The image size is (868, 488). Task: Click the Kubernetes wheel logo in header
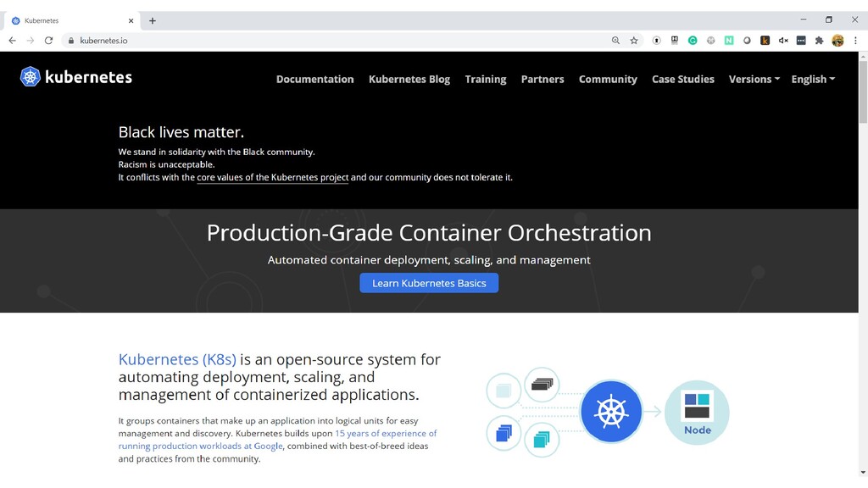click(30, 77)
